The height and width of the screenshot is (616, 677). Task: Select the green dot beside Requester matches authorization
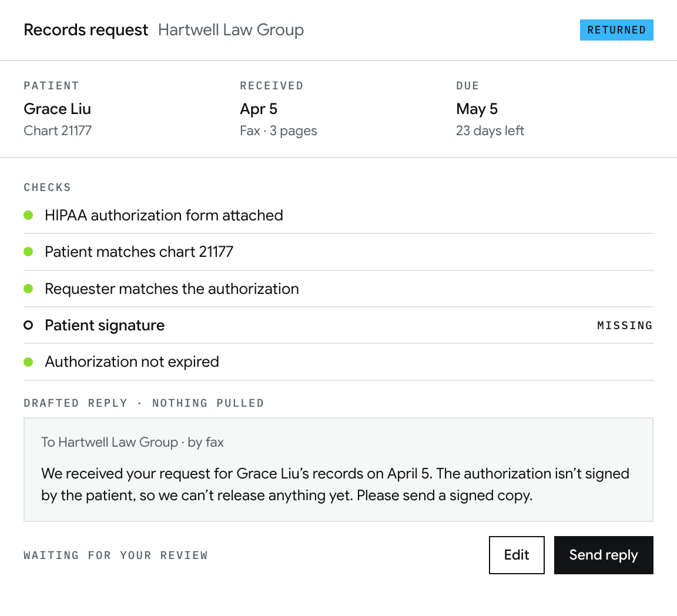28,289
